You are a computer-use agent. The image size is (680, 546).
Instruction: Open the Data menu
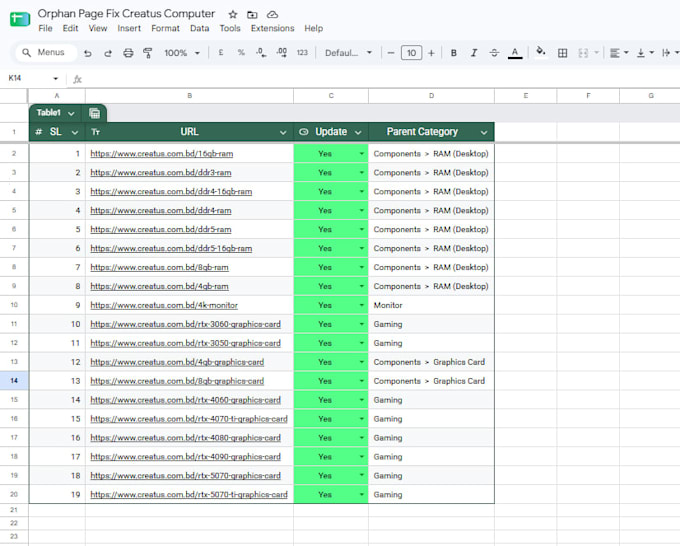point(199,29)
